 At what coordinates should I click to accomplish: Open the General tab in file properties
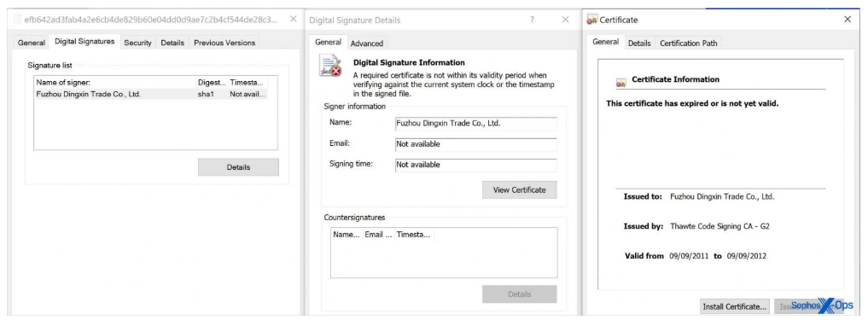click(x=31, y=43)
